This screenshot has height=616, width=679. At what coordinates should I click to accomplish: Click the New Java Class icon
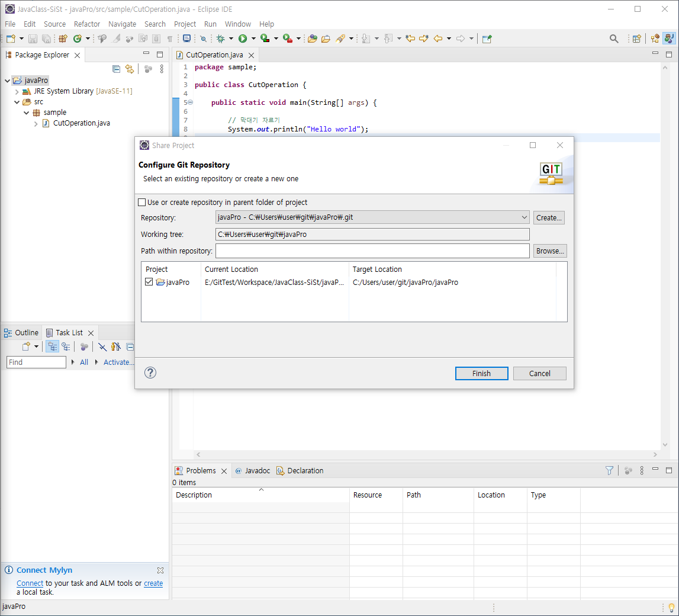78,38
